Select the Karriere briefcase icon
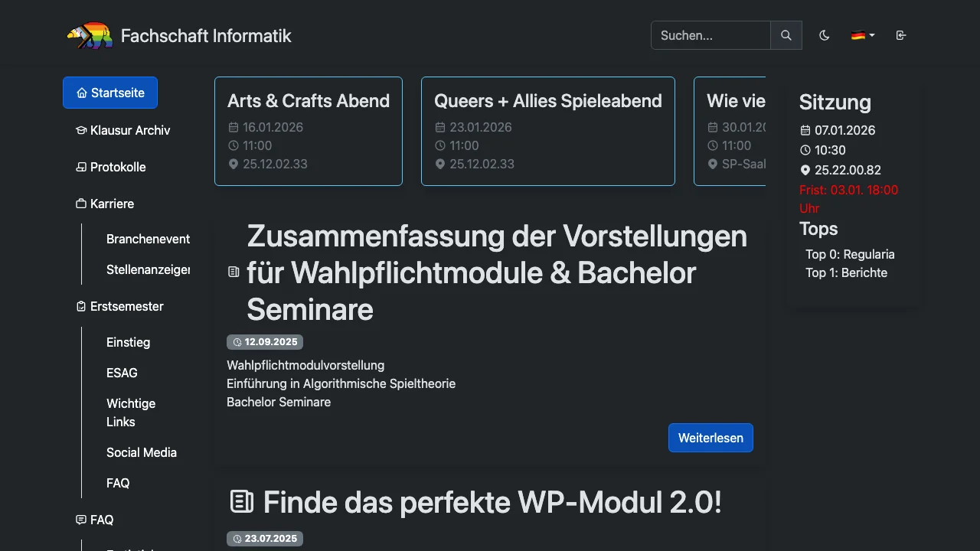 [x=80, y=203]
